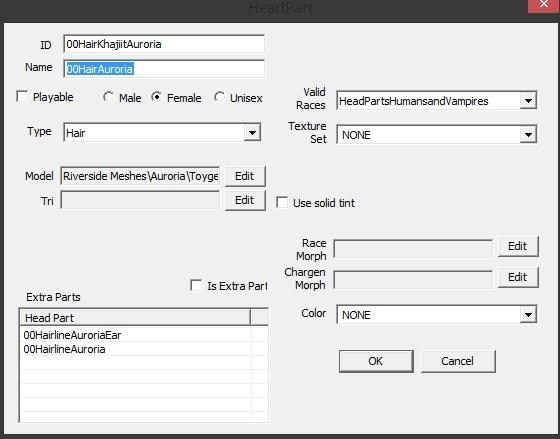The width and height of the screenshot is (560, 439).
Task: Click the Chargen Morph field
Action: [413, 279]
